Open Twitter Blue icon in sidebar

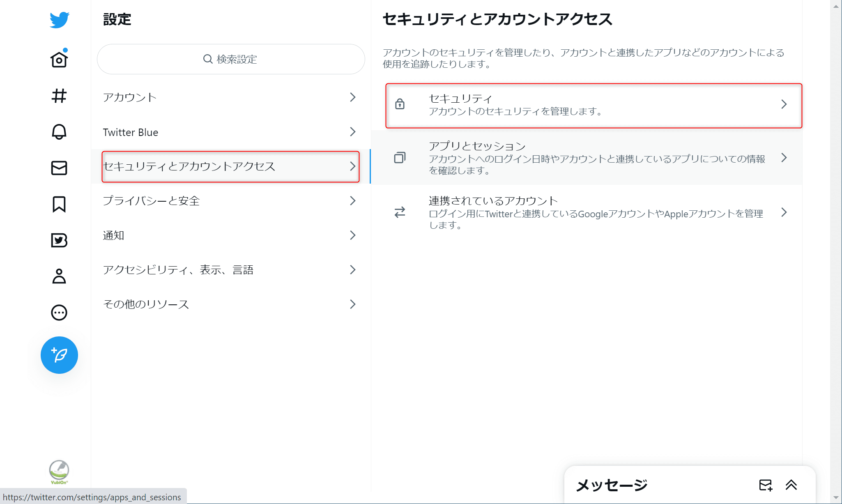[x=59, y=240]
